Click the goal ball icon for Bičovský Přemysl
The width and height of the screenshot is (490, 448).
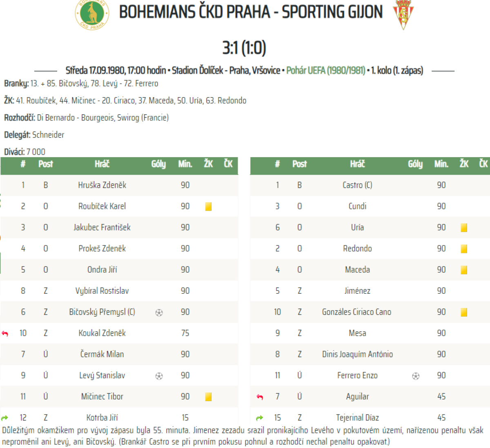click(x=159, y=313)
